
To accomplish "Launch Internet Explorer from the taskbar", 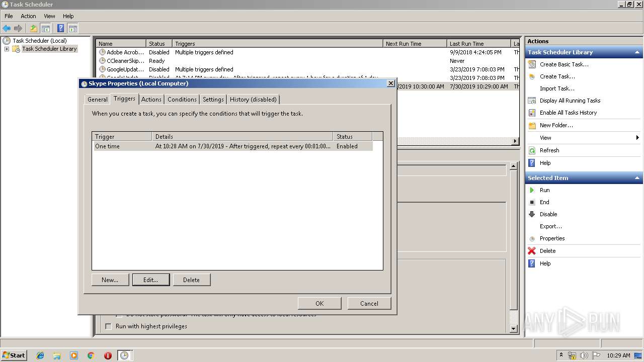I will 40,355.
